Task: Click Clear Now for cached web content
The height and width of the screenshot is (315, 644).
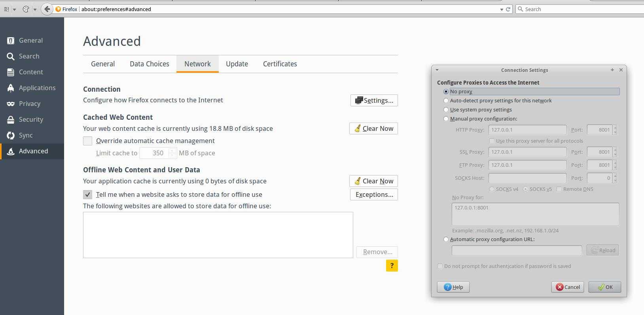Action: click(x=373, y=128)
